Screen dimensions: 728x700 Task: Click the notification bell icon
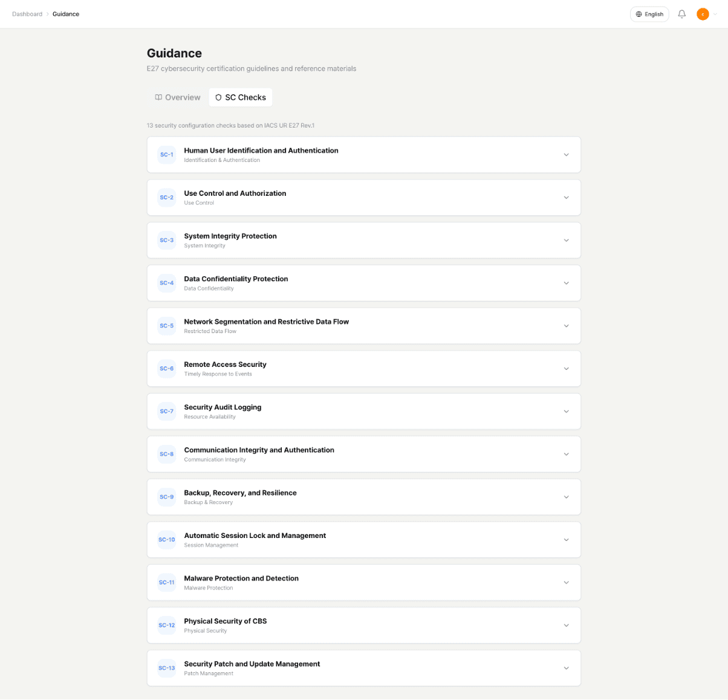(681, 14)
